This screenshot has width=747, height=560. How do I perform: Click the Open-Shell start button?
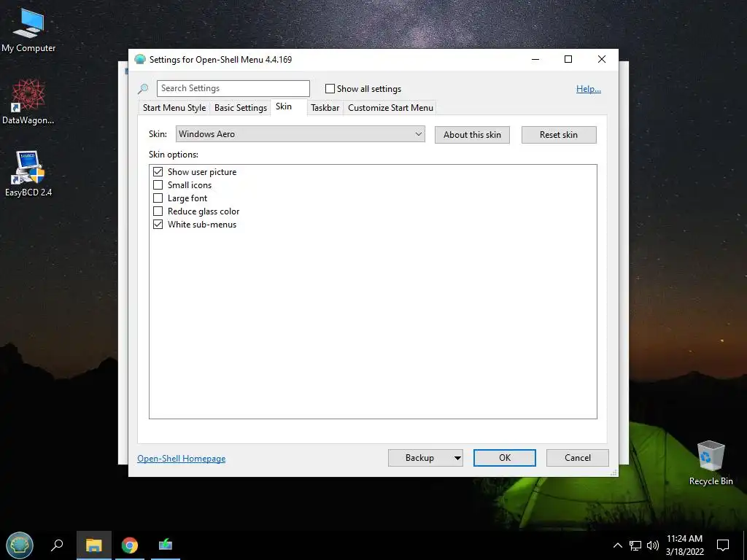(x=20, y=545)
